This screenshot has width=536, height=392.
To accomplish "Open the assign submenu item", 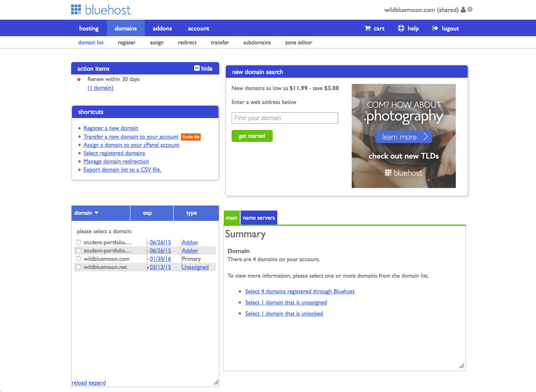I will (157, 43).
